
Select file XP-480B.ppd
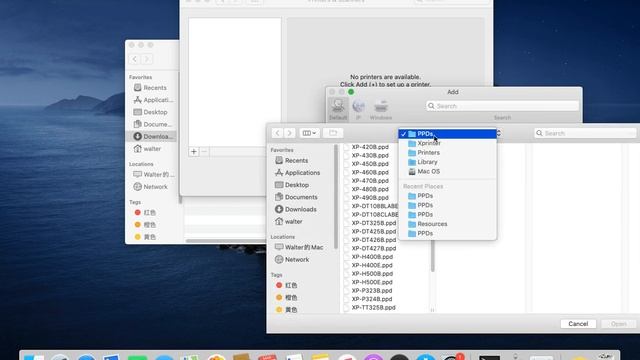pyautogui.click(x=370, y=189)
